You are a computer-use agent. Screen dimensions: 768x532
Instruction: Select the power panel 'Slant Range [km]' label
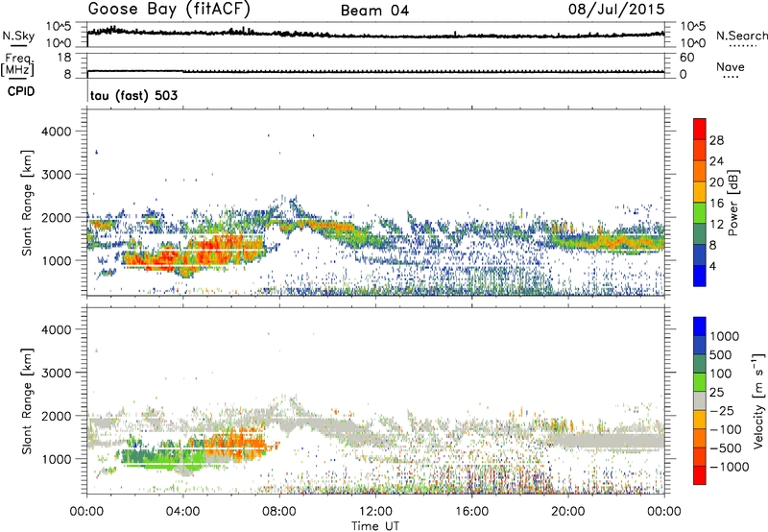pos(27,203)
